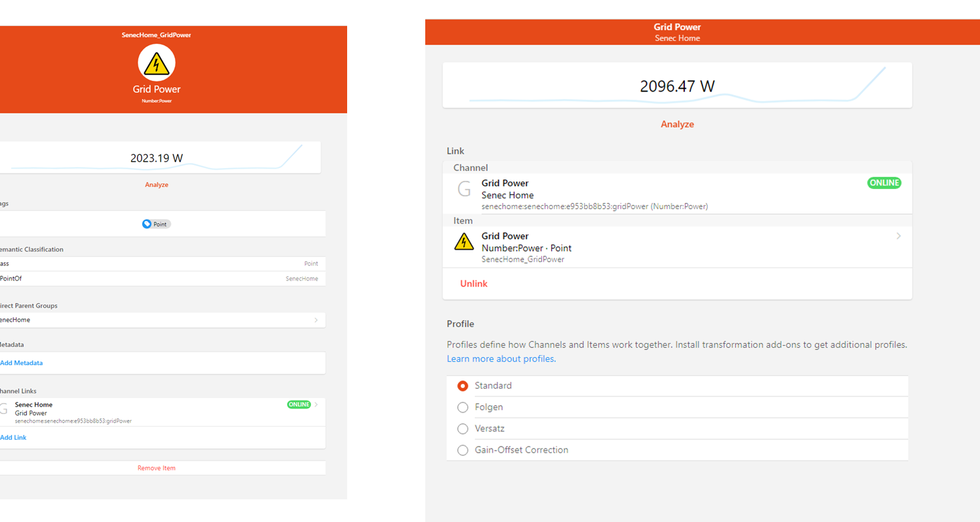Screen dimensions: 980x522
Task: Click the 2023.19 W sparkline card
Action: (x=159, y=158)
